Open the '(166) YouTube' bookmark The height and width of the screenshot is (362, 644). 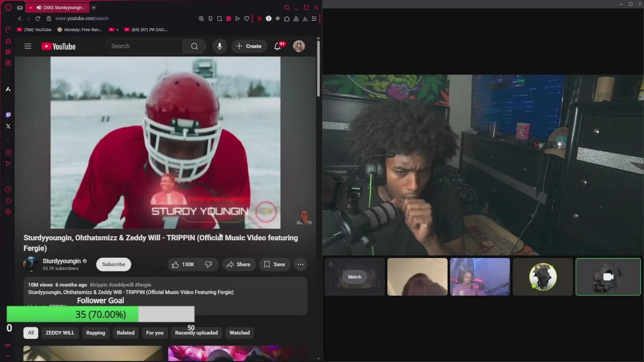tap(34, 30)
